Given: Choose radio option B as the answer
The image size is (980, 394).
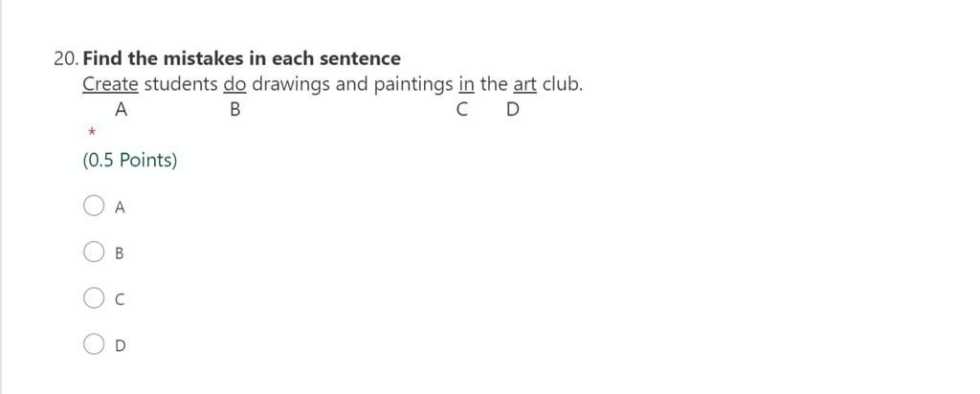Looking at the screenshot, I should click(94, 252).
